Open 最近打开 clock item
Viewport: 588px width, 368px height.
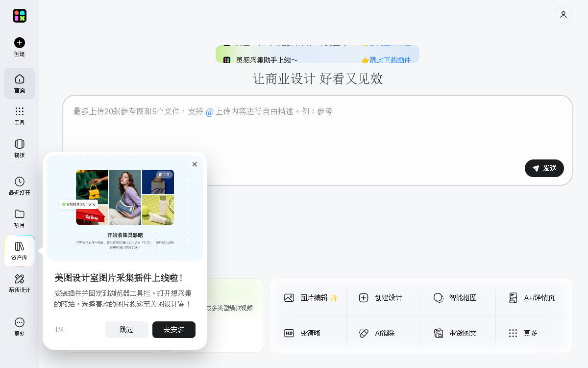20,186
